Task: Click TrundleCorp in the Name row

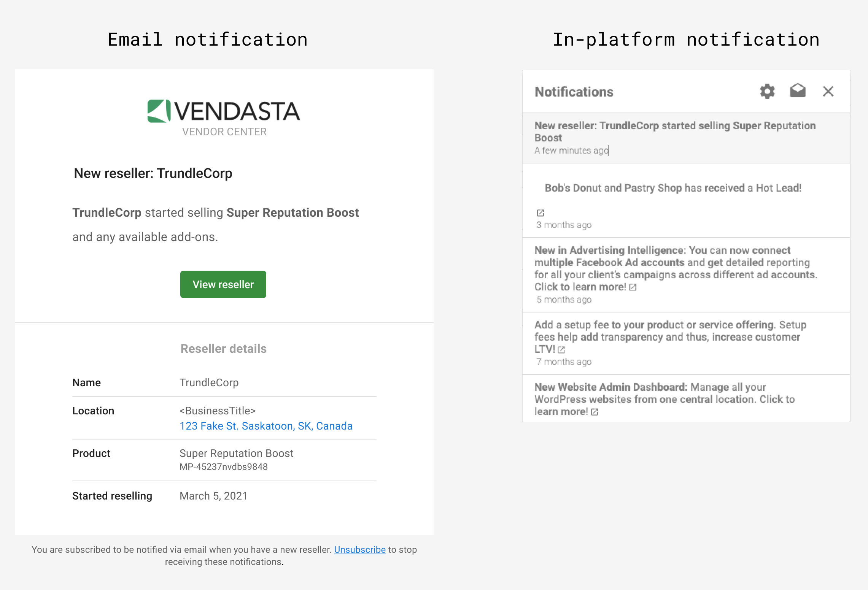Action: 209,382
